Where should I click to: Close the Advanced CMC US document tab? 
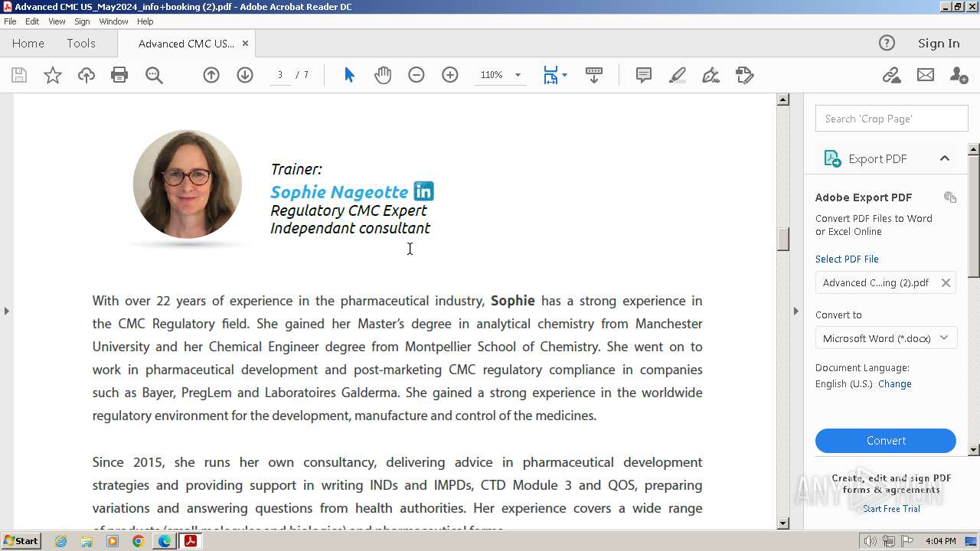click(245, 44)
